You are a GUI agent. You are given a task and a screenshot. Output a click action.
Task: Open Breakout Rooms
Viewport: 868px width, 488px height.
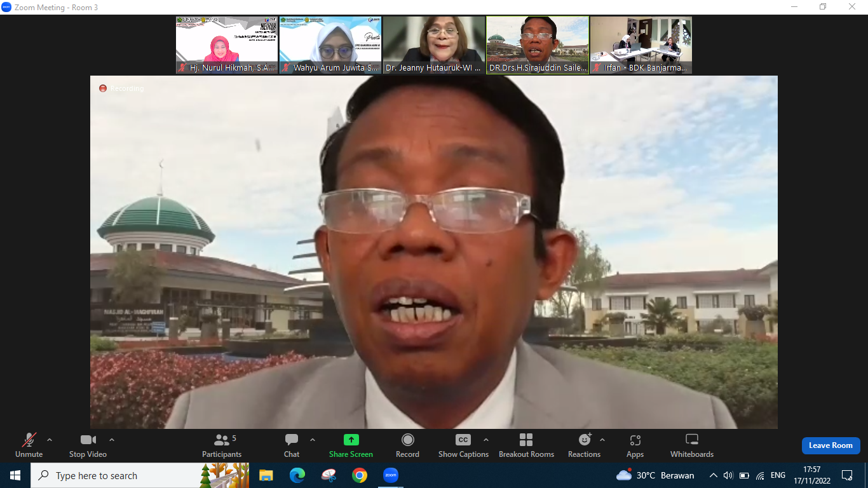[x=526, y=445]
